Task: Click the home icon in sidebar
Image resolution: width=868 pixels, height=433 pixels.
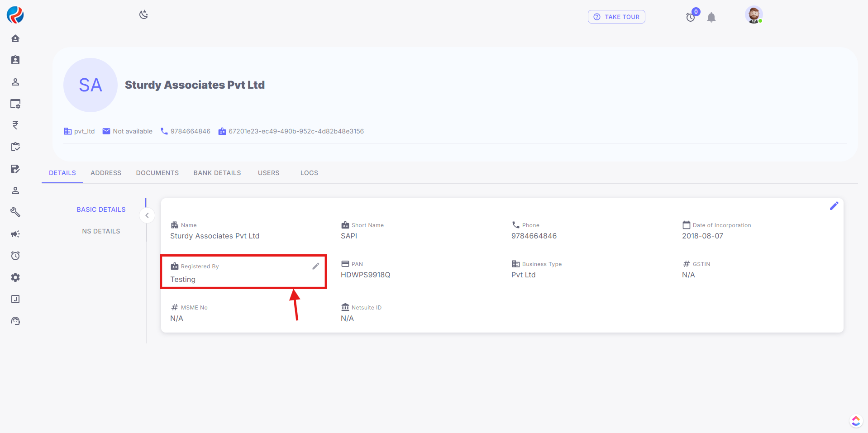Action: [15, 38]
